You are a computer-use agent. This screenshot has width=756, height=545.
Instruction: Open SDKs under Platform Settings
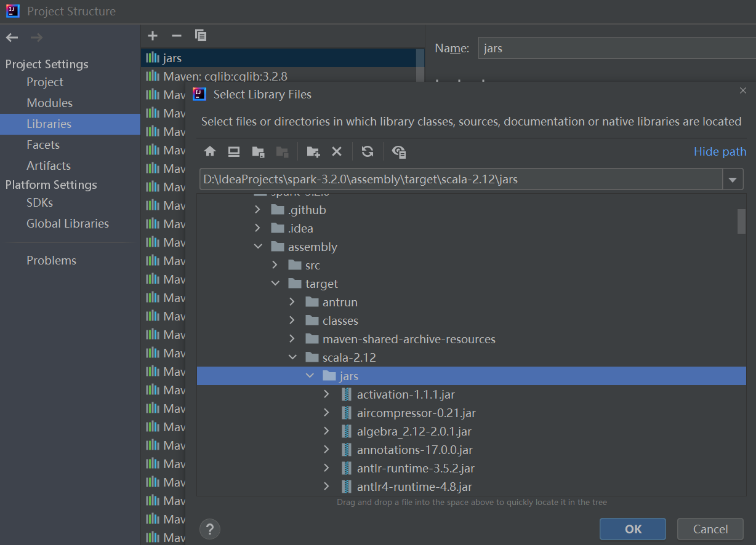click(x=40, y=202)
